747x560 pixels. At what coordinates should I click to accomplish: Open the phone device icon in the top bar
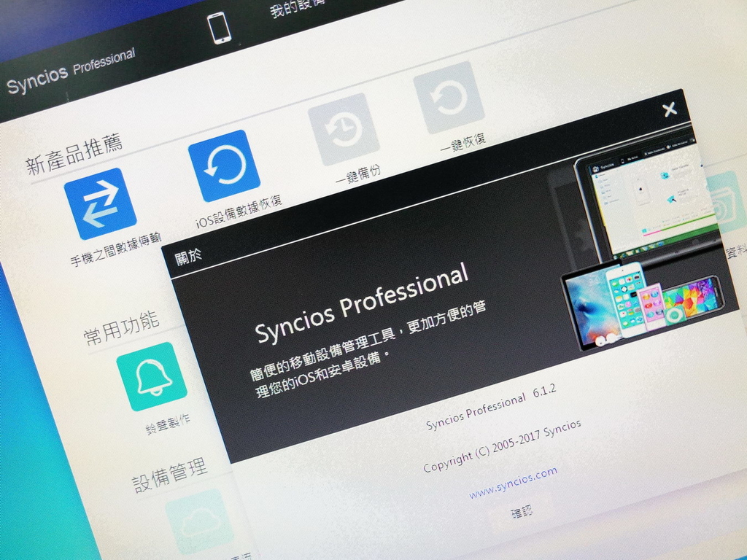pos(220,28)
